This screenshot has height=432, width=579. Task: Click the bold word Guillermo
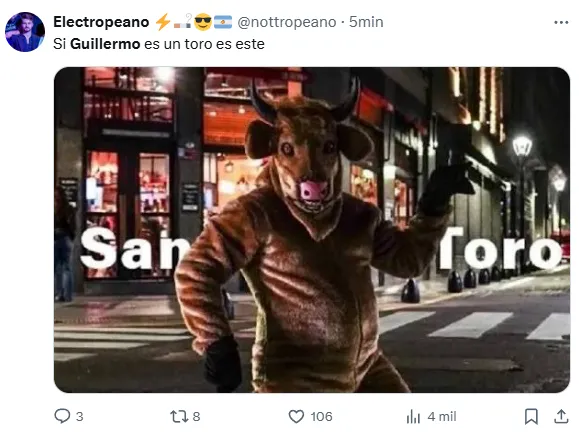point(105,44)
